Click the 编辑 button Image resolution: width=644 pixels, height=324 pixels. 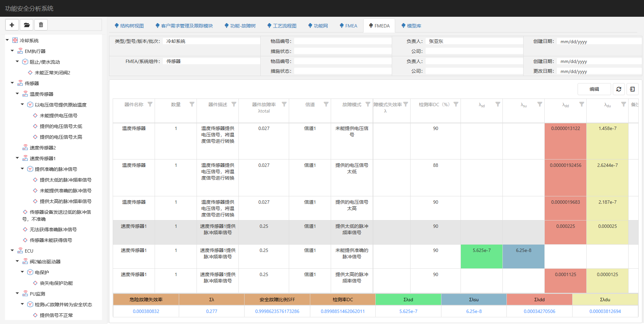tap(594, 89)
